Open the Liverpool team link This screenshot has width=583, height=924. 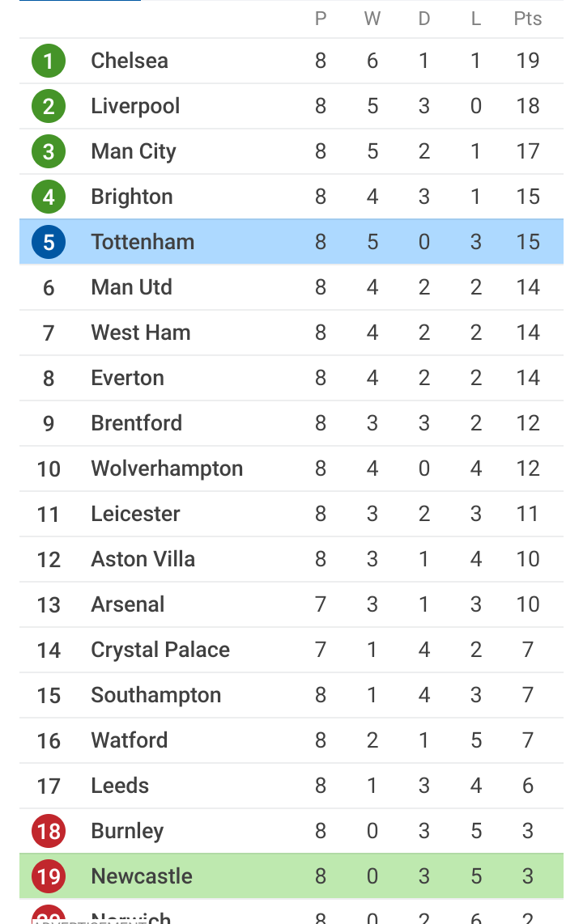[135, 106]
